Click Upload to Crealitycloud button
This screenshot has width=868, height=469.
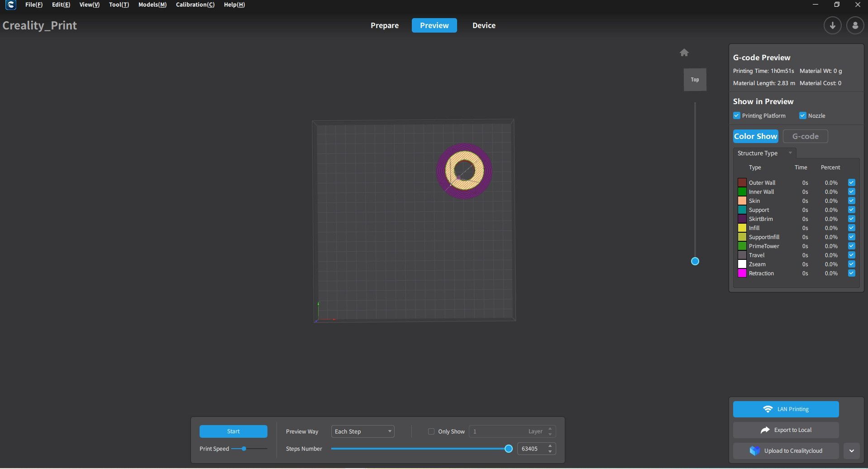point(786,451)
